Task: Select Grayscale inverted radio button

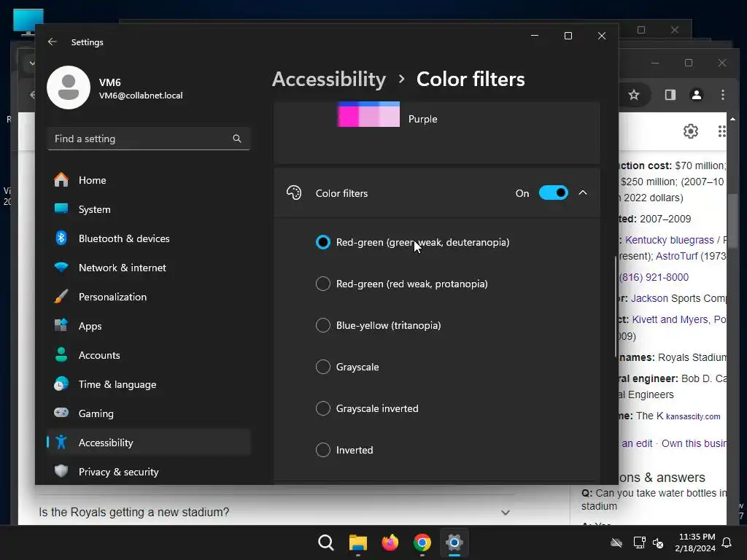Action: (x=323, y=408)
